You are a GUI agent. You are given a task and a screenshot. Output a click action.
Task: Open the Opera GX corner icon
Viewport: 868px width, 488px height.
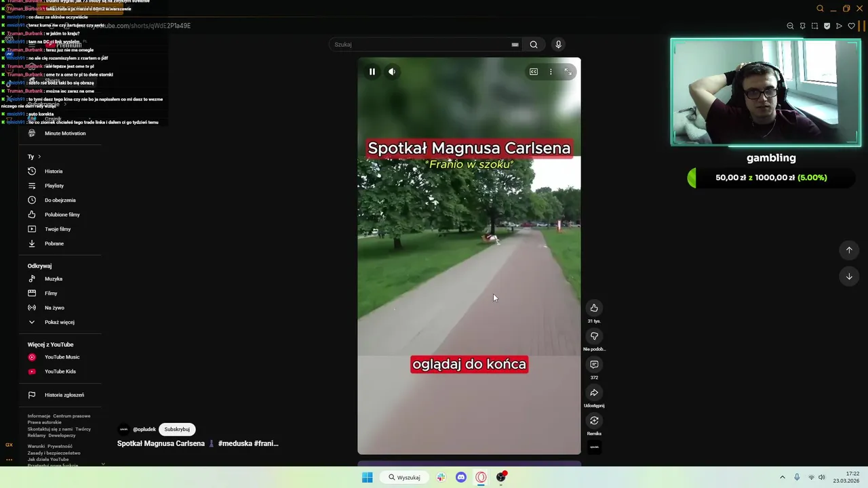click(9, 445)
